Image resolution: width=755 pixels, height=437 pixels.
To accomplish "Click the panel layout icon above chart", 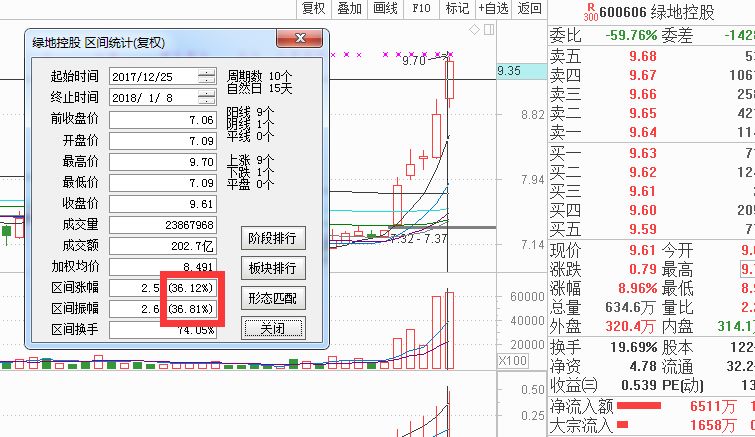I will tap(489, 30).
